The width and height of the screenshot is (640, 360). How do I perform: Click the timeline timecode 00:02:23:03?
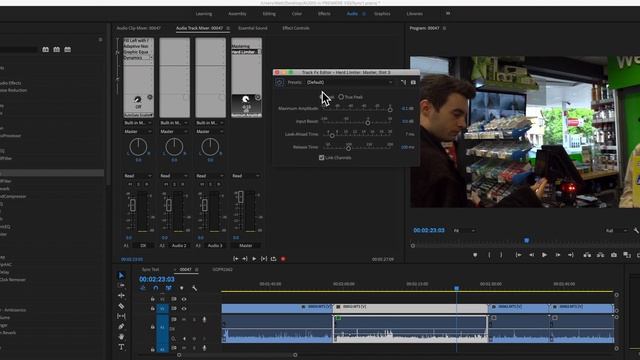point(157,279)
